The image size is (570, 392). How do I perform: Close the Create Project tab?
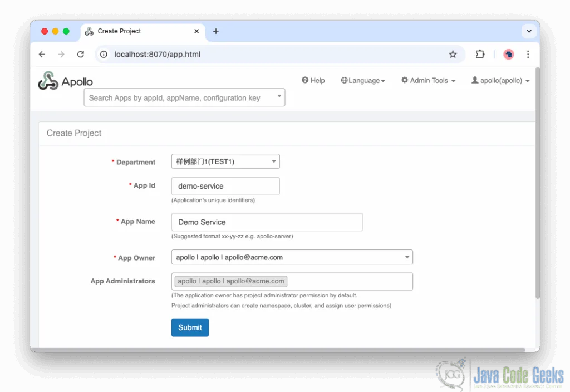pyautogui.click(x=196, y=31)
